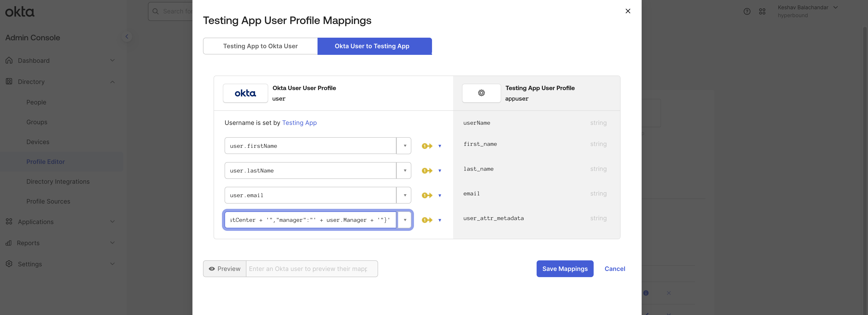Expand the Settings menu chevron
Image resolution: width=868 pixels, height=315 pixels.
[x=113, y=264]
